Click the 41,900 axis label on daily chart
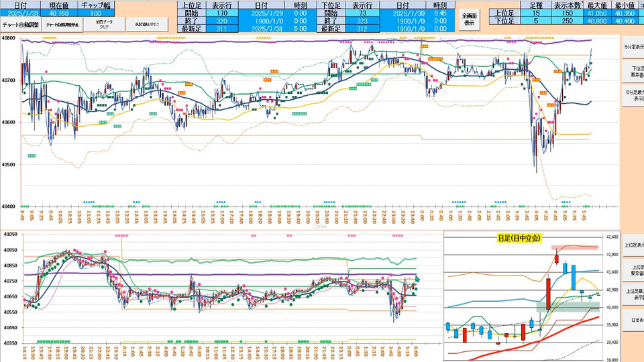The height and width of the screenshot is (362, 644). pyautogui.click(x=612, y=255)
